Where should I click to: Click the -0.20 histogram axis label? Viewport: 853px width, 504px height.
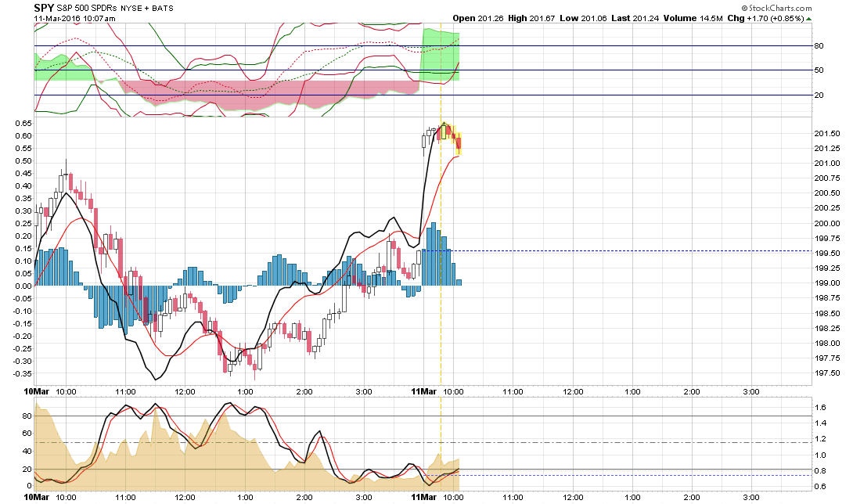pos(23,336)
